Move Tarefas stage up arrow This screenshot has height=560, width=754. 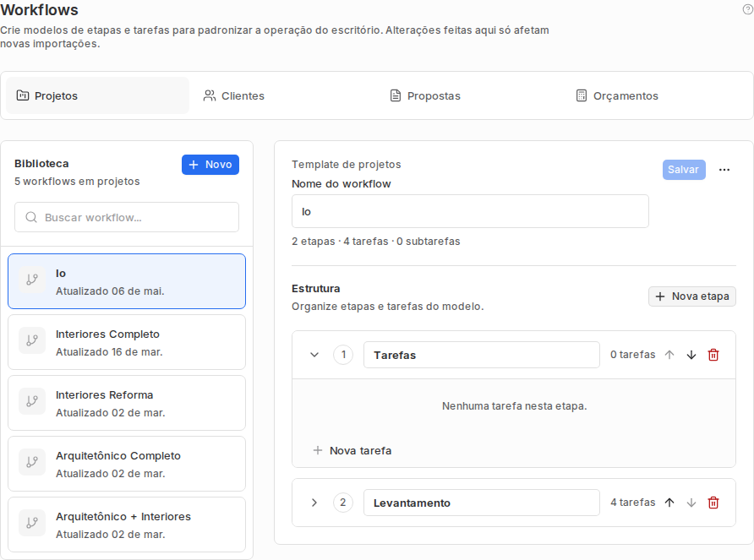coord(669,355)
